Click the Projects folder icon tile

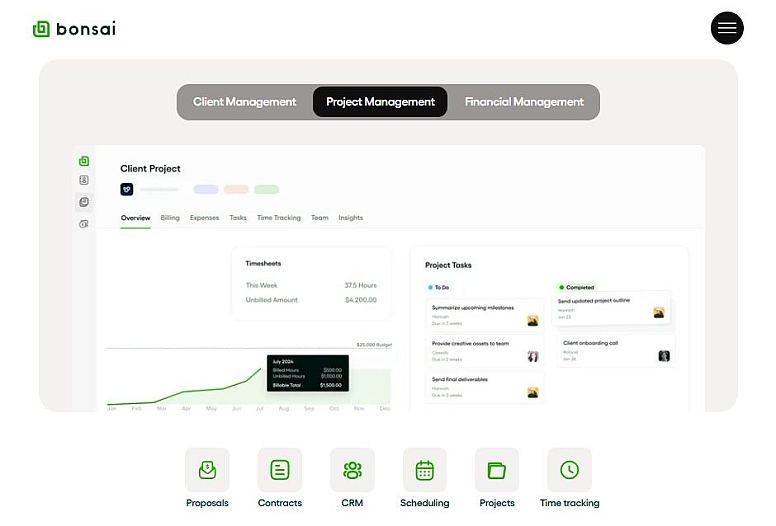(x=497, y=470)
